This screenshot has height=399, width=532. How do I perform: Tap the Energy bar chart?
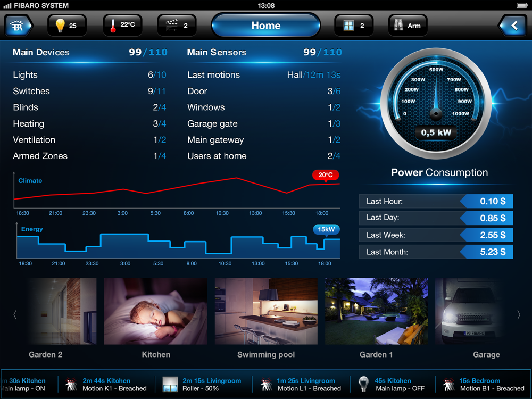click(x=178, y=241)
